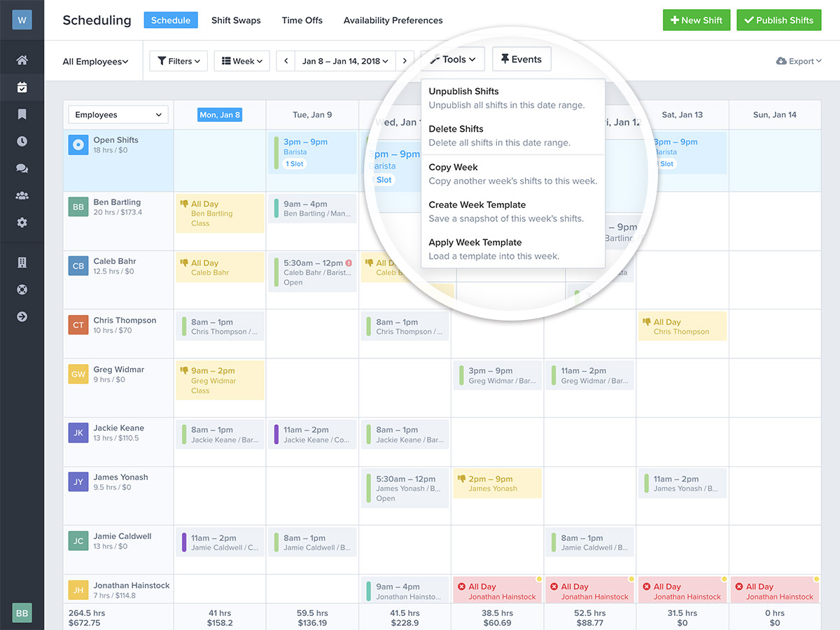Image resolution: width=840 pixels, height=630 pixels.
Task: Click the Sat, Jan 13 column header
Action: (682, 115)
